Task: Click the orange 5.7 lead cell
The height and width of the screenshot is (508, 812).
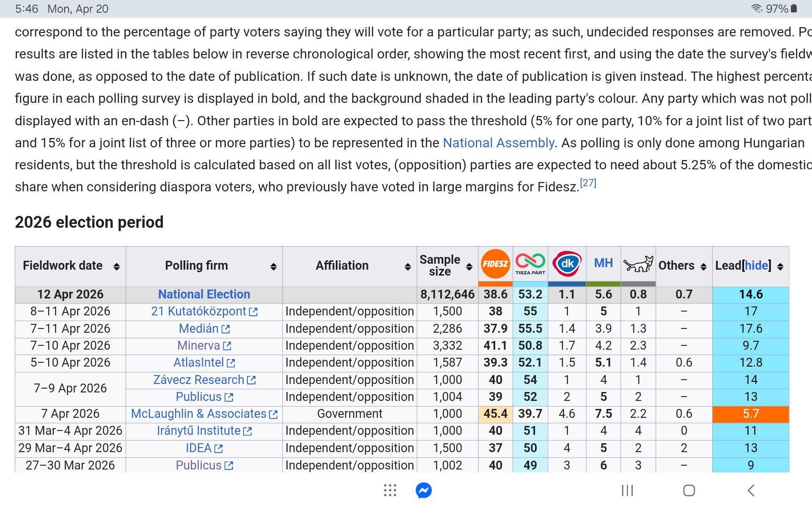Action: tap(750, 414)
